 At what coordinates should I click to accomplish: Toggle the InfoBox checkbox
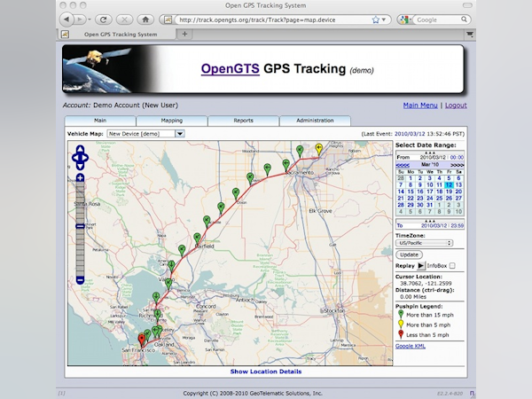[452, 266]
